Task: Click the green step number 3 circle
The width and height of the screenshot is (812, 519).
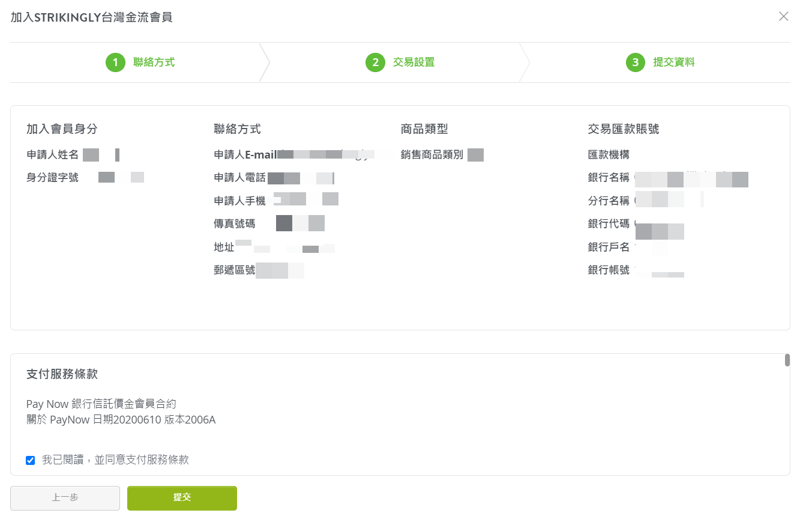Action: [x=636, y=62]
